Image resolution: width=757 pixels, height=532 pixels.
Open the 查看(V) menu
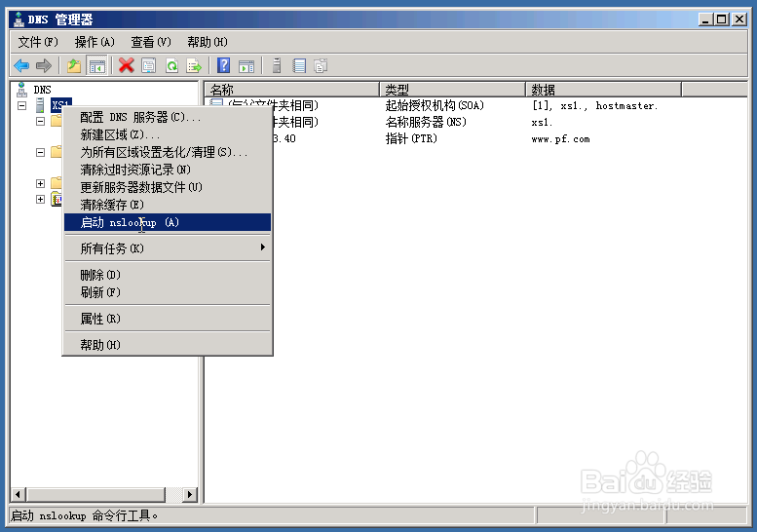151,43
